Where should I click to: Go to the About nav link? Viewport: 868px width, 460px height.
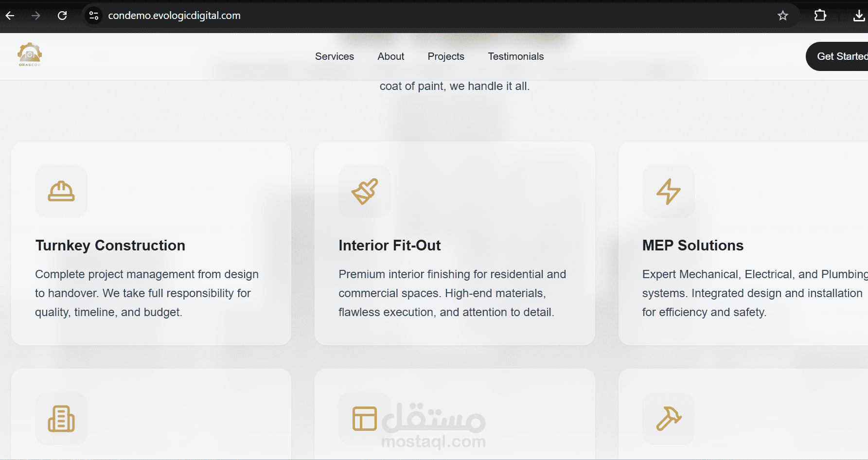pos(390,56)
